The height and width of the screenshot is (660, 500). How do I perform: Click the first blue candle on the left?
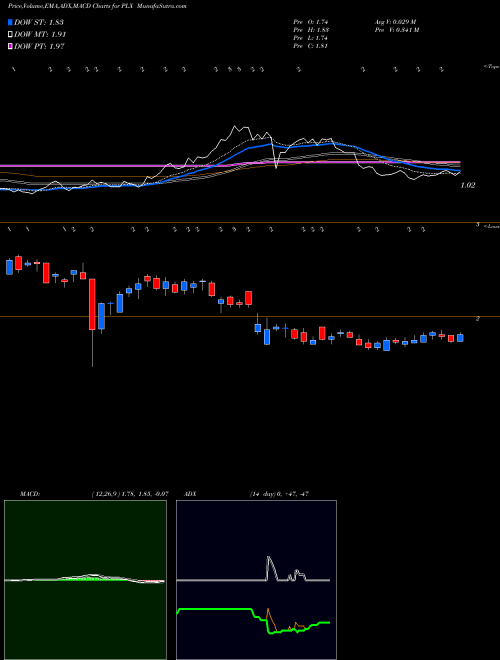click(x=9, y=267)
